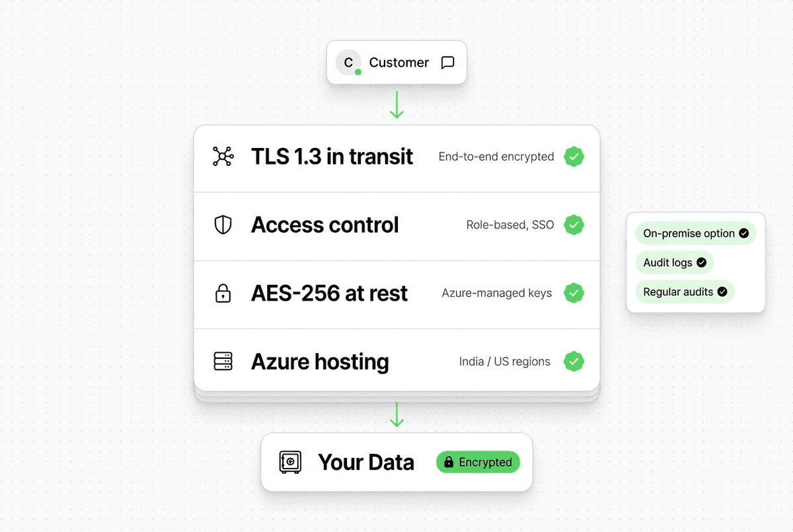Click the server stack icon for Azure hosting

pos(223,361)
